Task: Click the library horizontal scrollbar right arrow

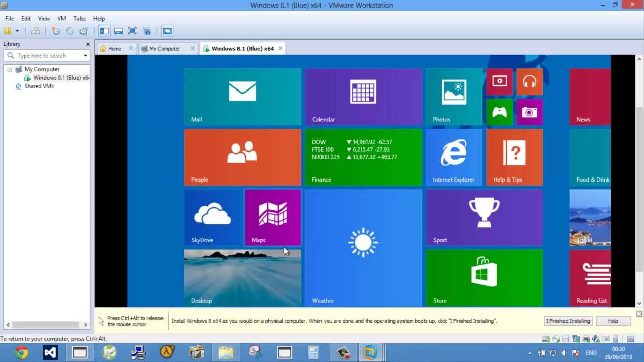Action: click(x=85, y=325)
